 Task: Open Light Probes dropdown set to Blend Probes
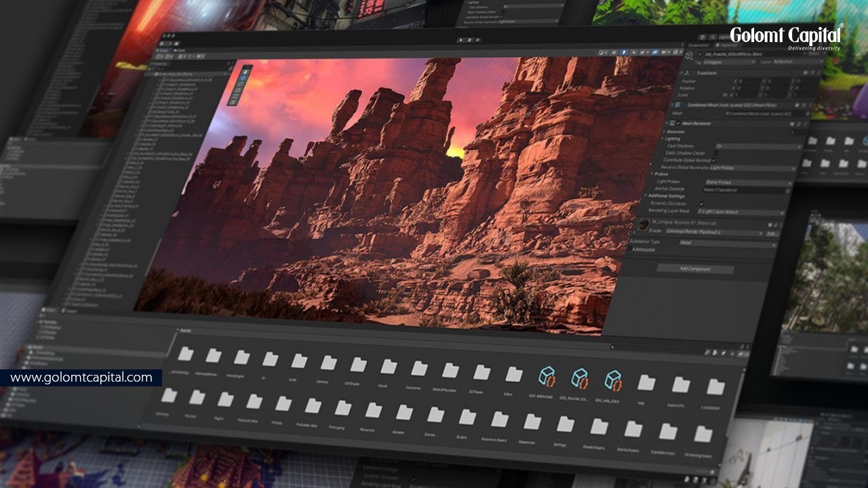tap(748, 182)
